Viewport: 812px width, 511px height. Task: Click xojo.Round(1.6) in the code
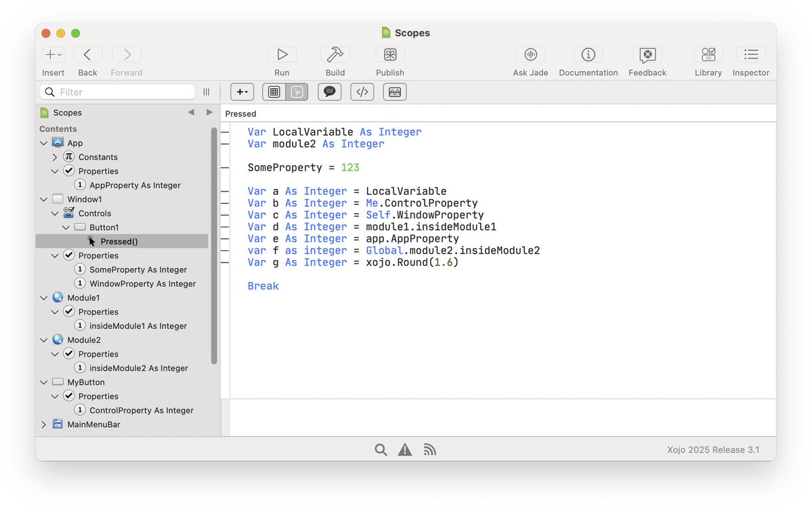412,262
